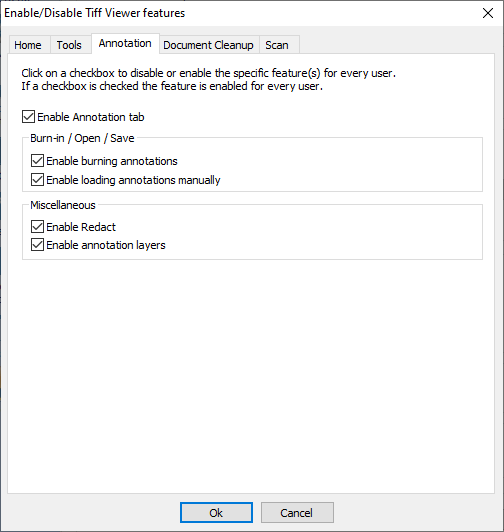Uncheck the Enable Annotation tab checkbox
This screenshot has height=532, width=504.
coord(28,117)
